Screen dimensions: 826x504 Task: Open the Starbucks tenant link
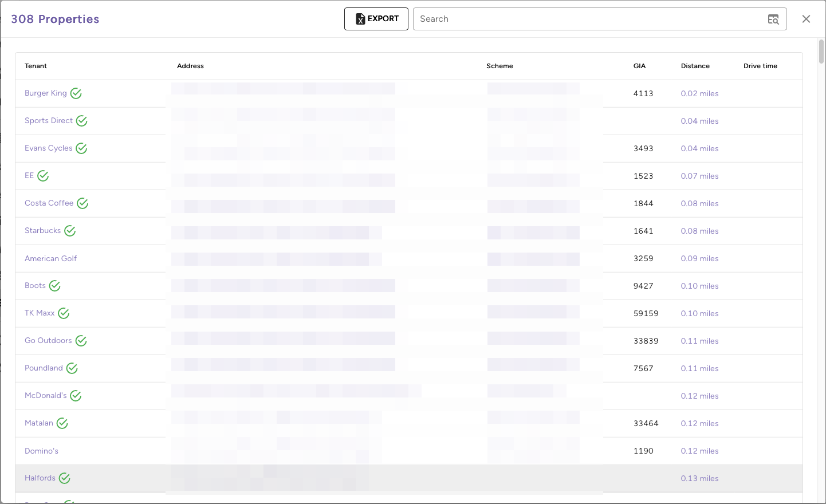[x=42, y=231]
